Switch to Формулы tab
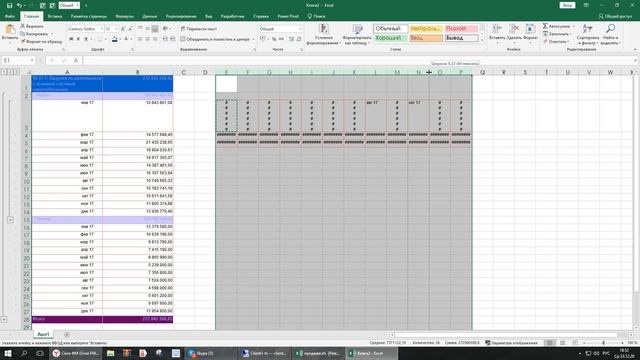 pos(124,16)
